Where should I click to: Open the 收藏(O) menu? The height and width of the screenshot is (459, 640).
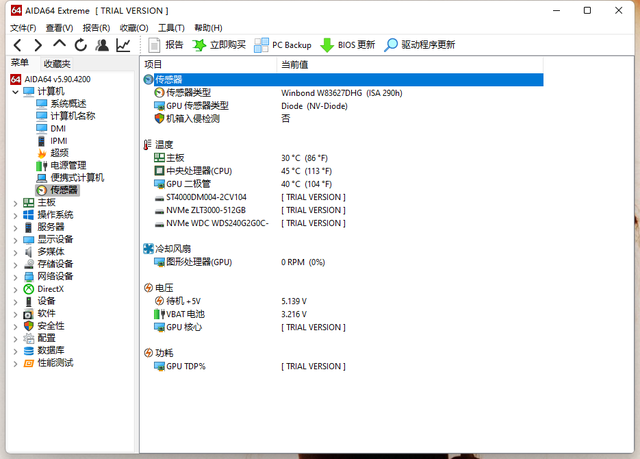point(134,28)
